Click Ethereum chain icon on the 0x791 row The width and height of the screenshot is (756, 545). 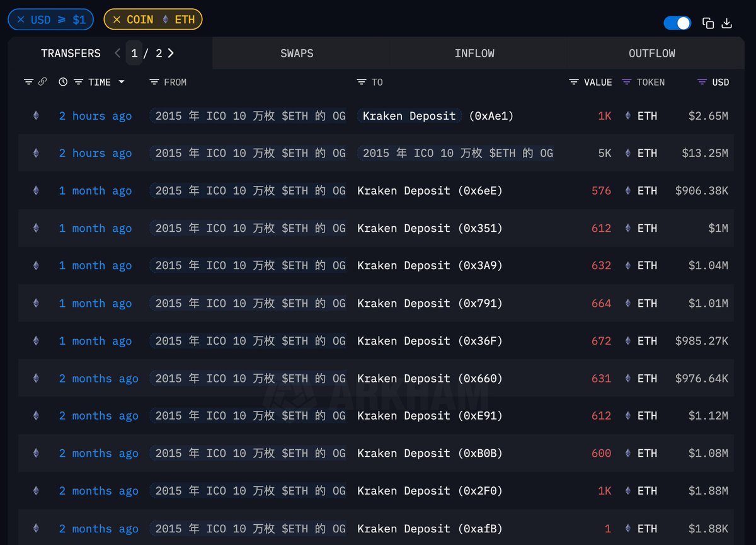click(36, 303)
